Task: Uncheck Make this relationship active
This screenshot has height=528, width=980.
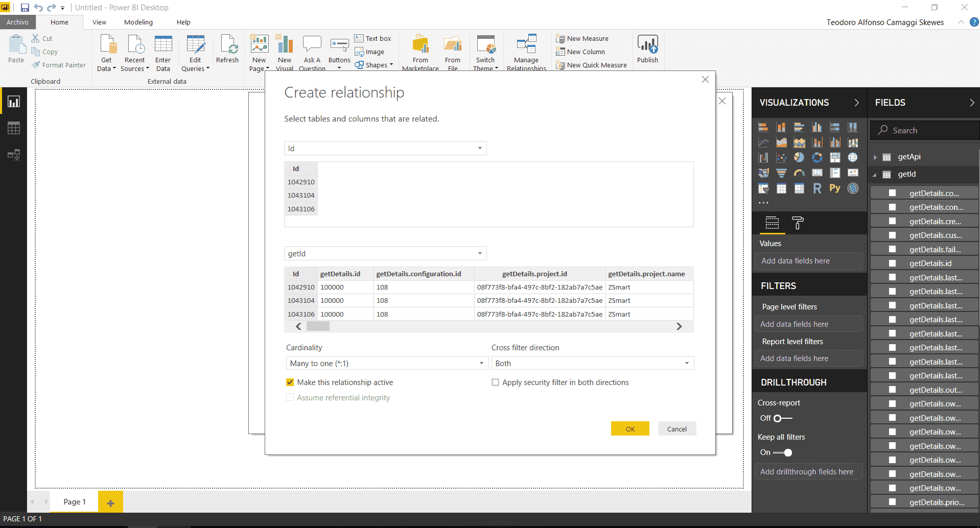Action: [290, 382]
